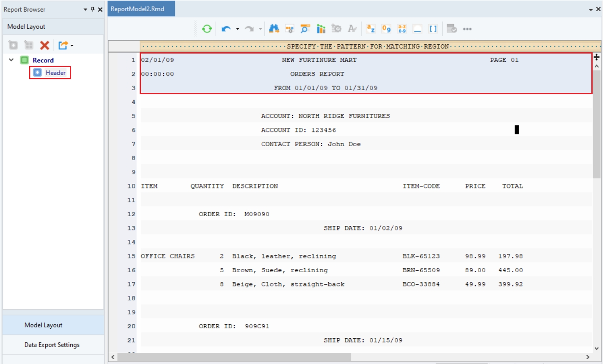Click the binoculars find icon
Screen dimensions: 603x364
[x=274, y=29]
